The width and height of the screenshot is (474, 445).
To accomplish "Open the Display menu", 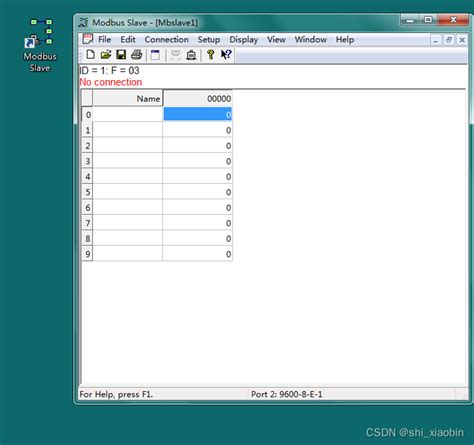I will pos(243,40).
